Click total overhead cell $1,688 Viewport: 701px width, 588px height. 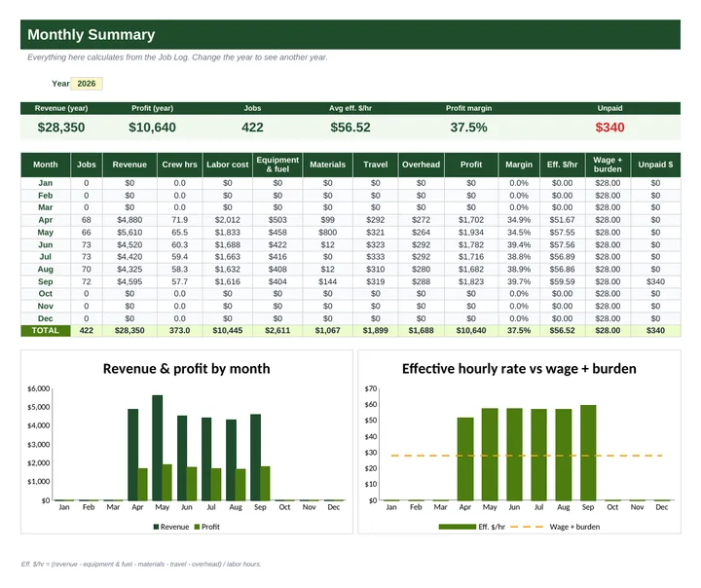pyautogui.click(x=422, y=330)
